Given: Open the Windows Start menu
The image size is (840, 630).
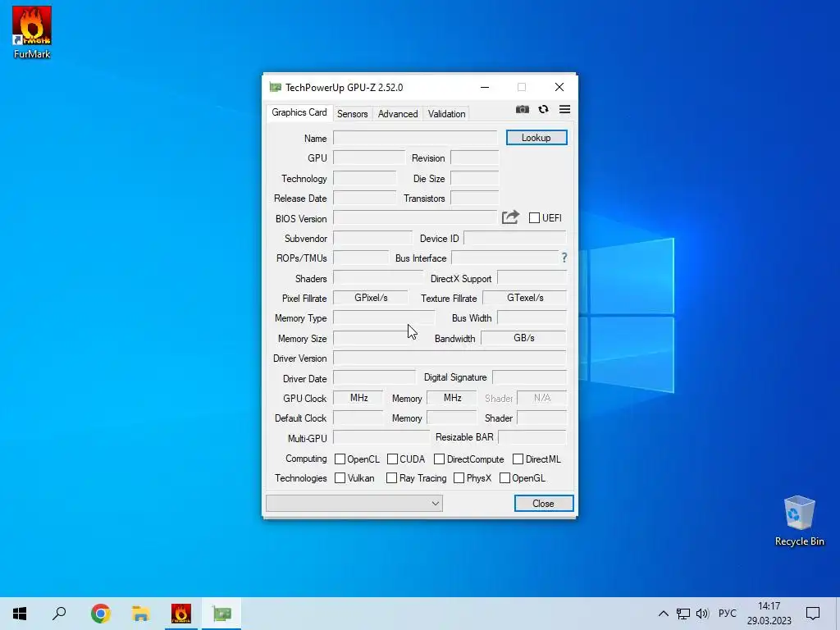Looking at the screenshot, I should [x=20, y=614].
